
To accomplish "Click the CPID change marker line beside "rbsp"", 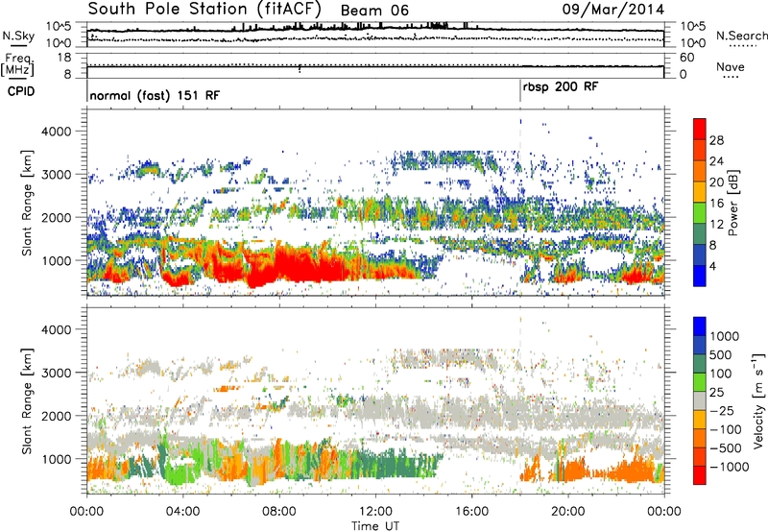I will click(520, 91).
